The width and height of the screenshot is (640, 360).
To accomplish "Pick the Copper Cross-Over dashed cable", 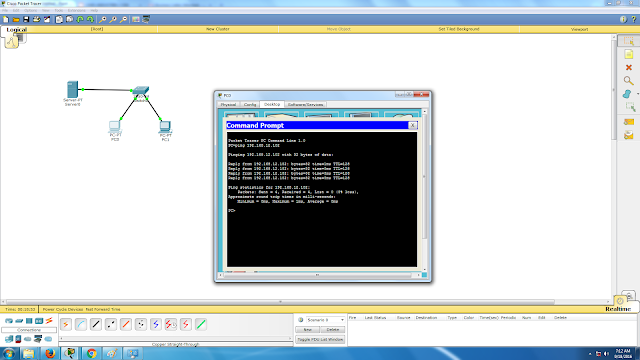I will pos(111,324).
